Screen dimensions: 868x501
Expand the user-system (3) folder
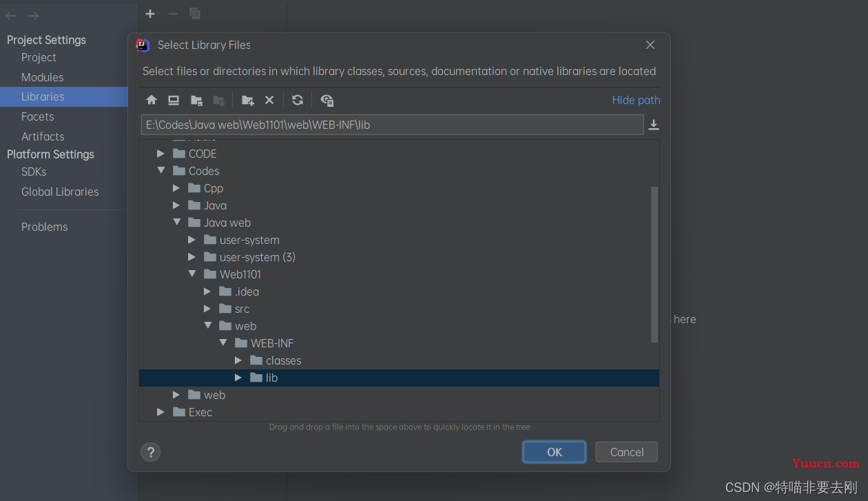click(x=192, y=257)
